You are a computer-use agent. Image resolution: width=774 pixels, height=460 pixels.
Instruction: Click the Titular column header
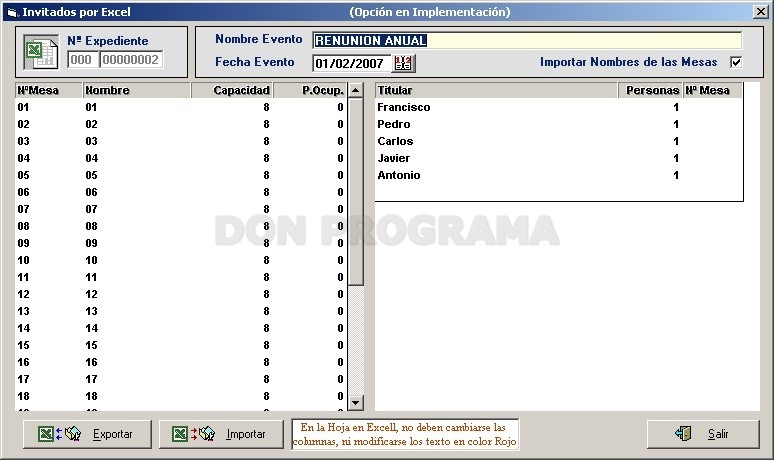[x=496, y=90]
